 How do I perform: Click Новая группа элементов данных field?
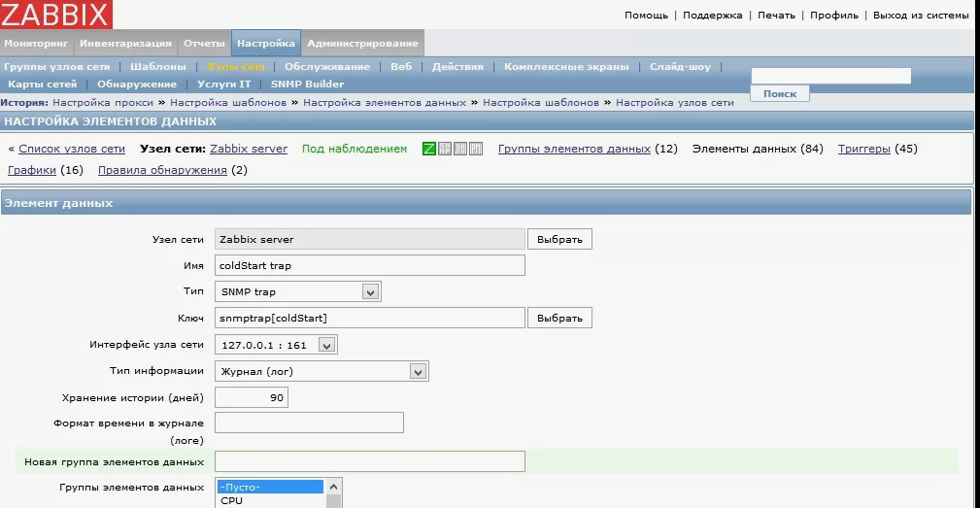370,461
